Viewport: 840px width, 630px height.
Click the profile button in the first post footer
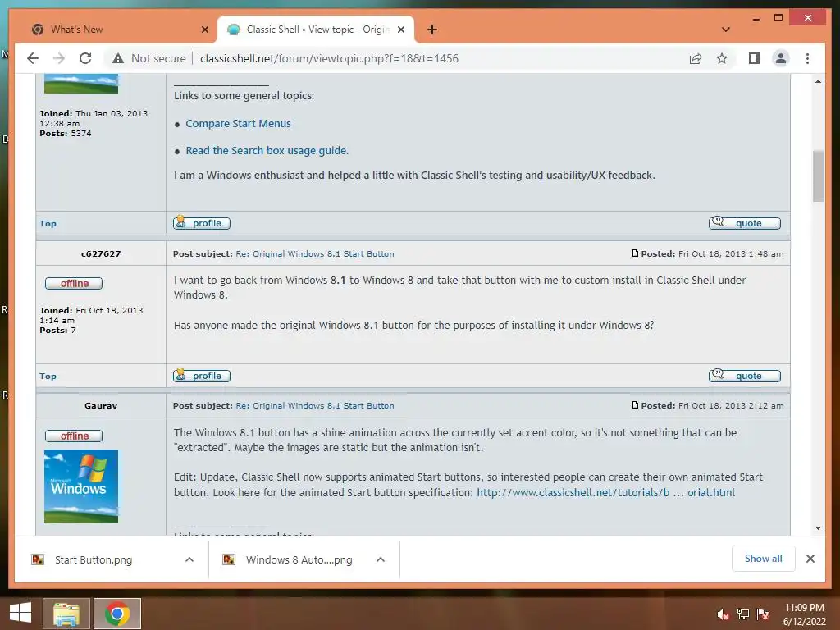point(202,223)
